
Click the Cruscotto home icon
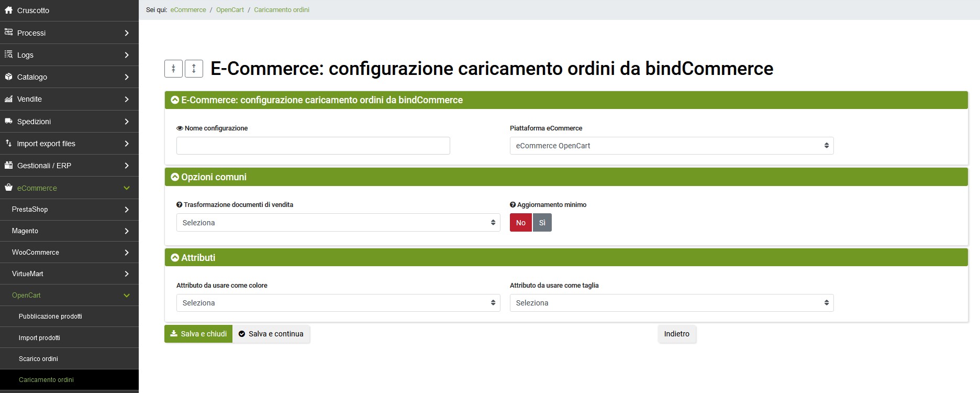[x=8, y=10]
